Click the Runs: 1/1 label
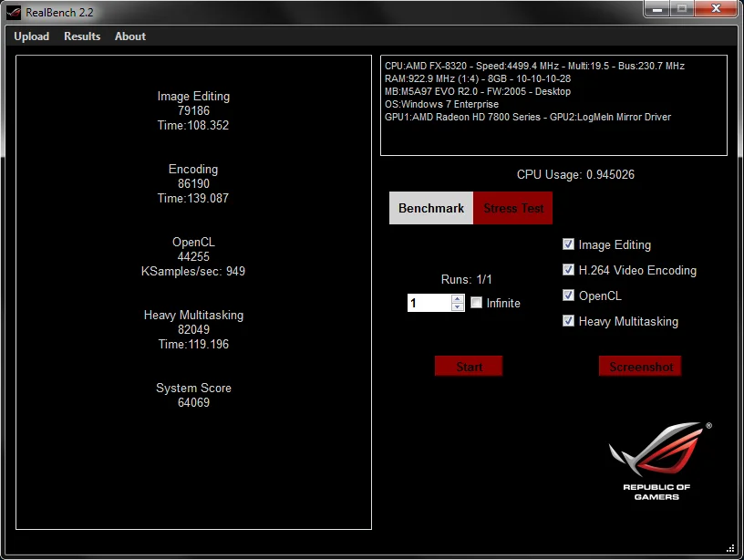The width and height of the screenshot is (744, 560). 467,279
